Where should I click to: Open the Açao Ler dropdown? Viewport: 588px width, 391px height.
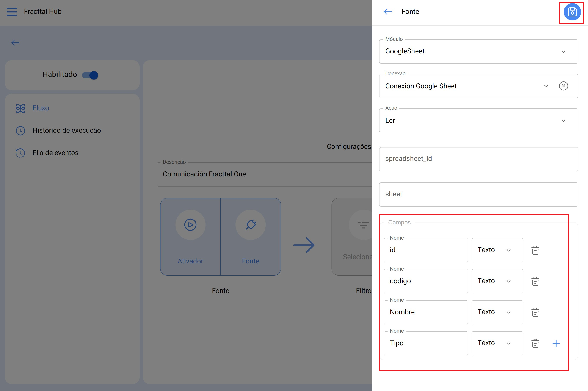point(478,120)
